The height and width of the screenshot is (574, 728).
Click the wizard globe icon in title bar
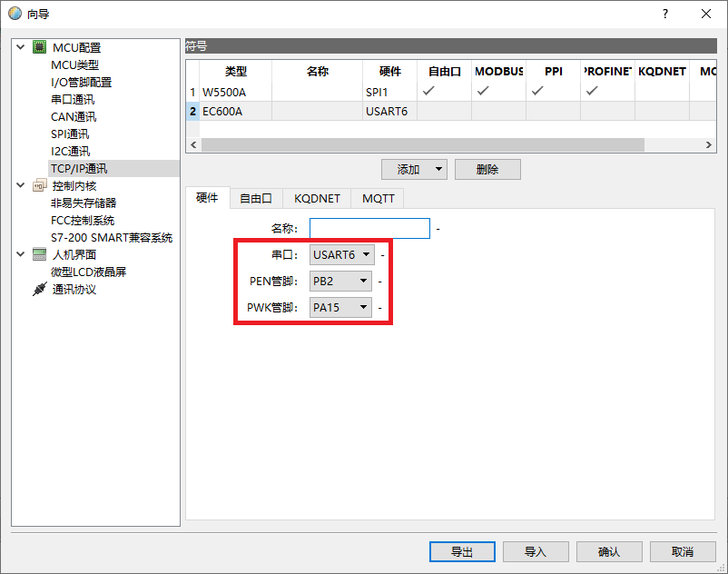tap(15, 14)
